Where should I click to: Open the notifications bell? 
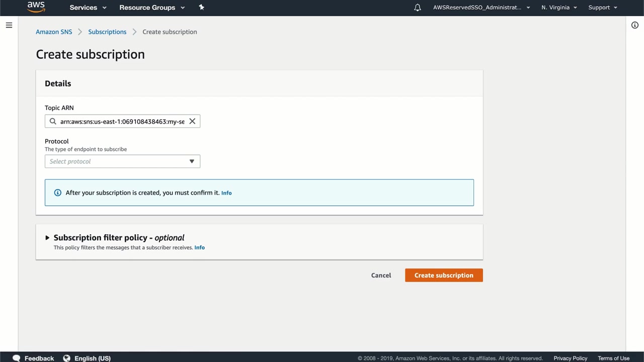(x=418, y=8)
